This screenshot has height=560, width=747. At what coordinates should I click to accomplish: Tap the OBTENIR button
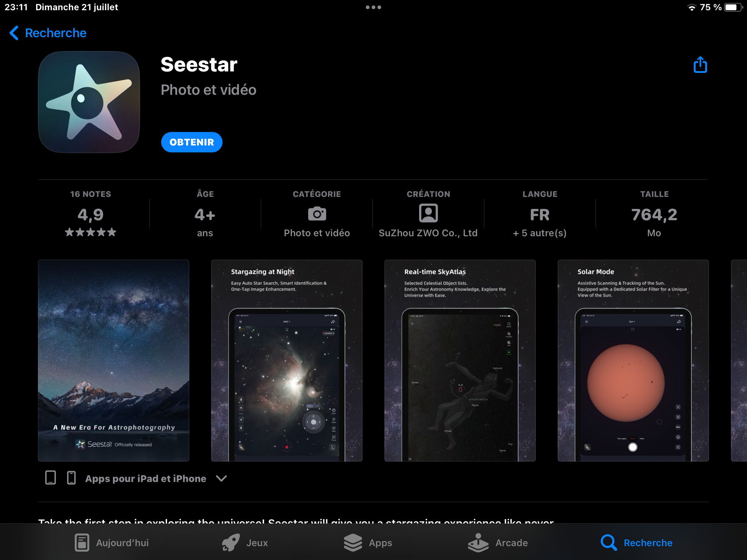192,142
